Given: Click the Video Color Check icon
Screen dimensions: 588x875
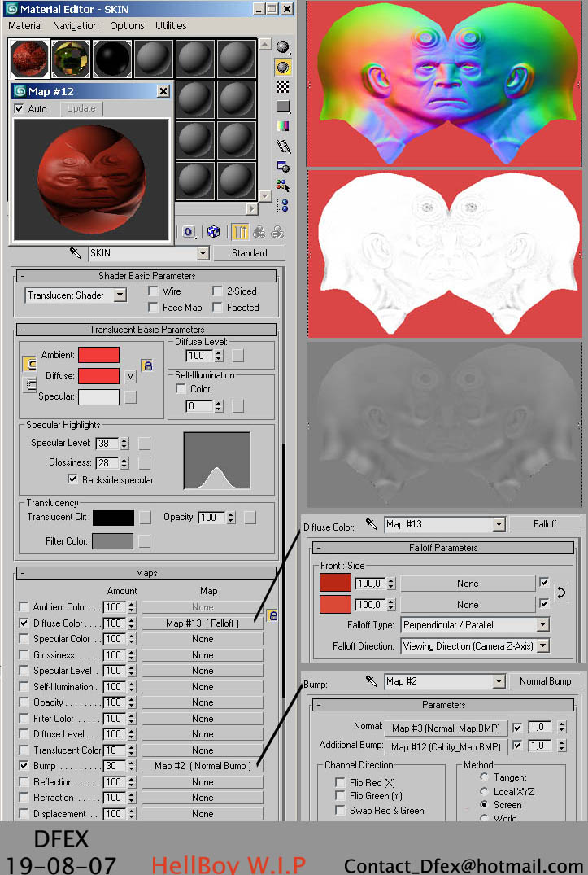Looking at the screenshot, I should pyautogui.click(x=283, y=126).
